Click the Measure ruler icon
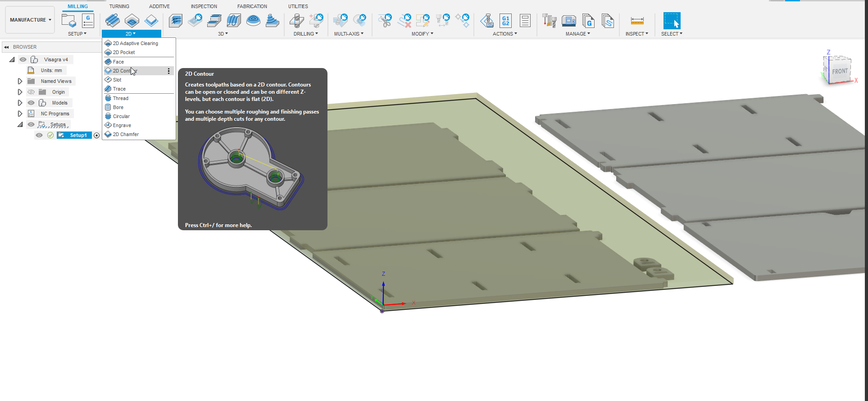The width and height of the screenshot is (868, 401). (x=637, y=21)
